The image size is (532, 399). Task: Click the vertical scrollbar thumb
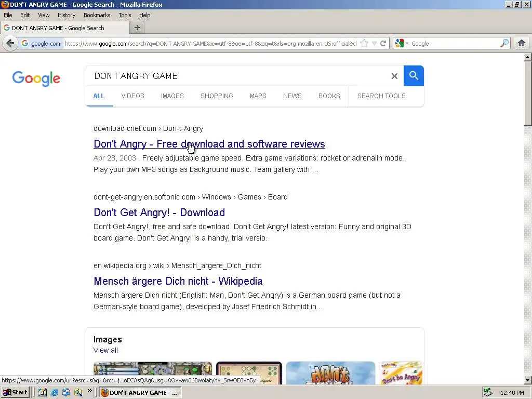tap(528, 94)
